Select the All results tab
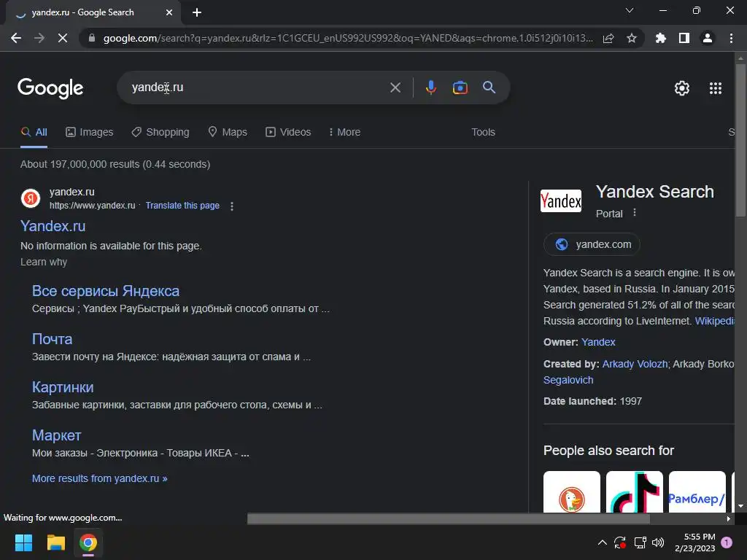 point(34,133)
